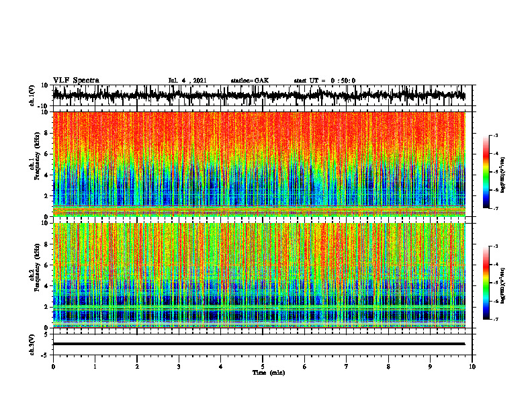Click inside the ch.1 spectrogram panel
This screenshot has width=532, height=411.
coord(259,164)
